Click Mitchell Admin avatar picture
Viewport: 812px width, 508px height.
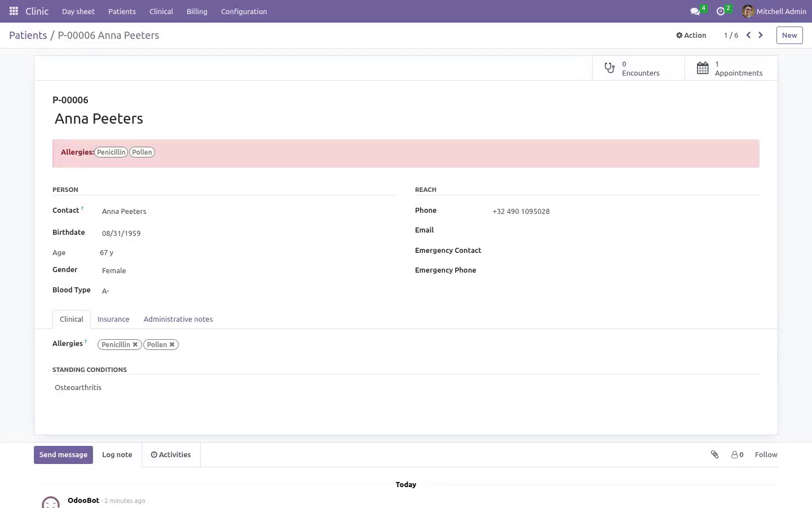point(748,11)
